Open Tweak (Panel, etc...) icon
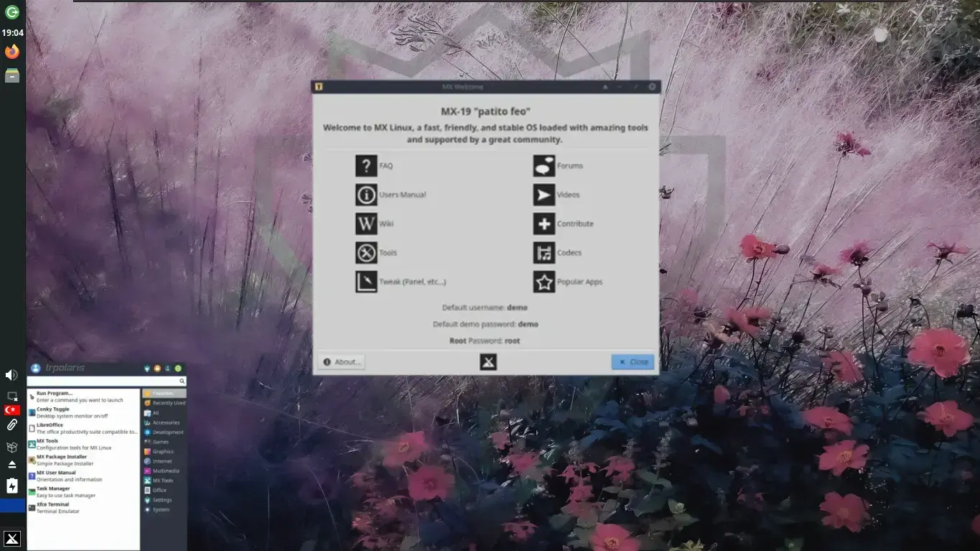 tap(366, 282)
